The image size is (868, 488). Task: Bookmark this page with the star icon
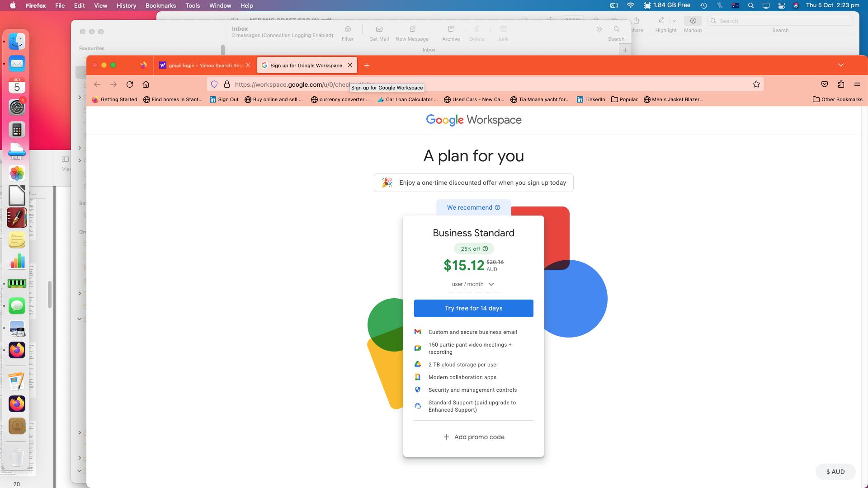point(756,84)
